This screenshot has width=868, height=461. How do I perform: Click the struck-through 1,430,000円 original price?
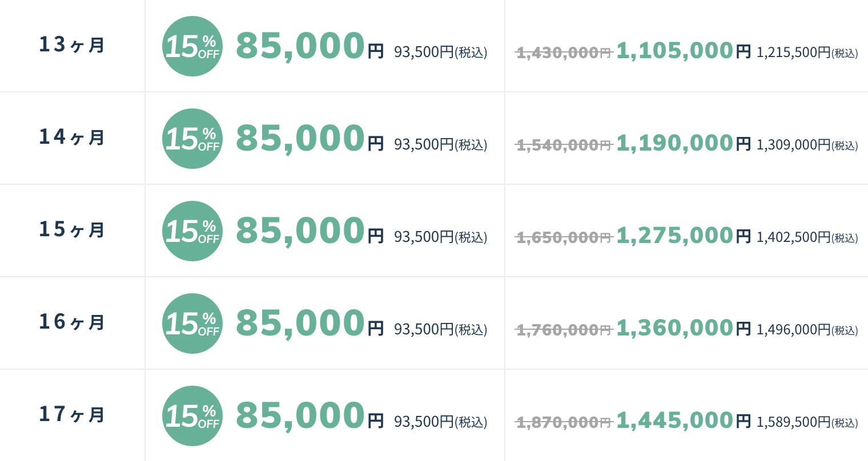click(564, 52)
